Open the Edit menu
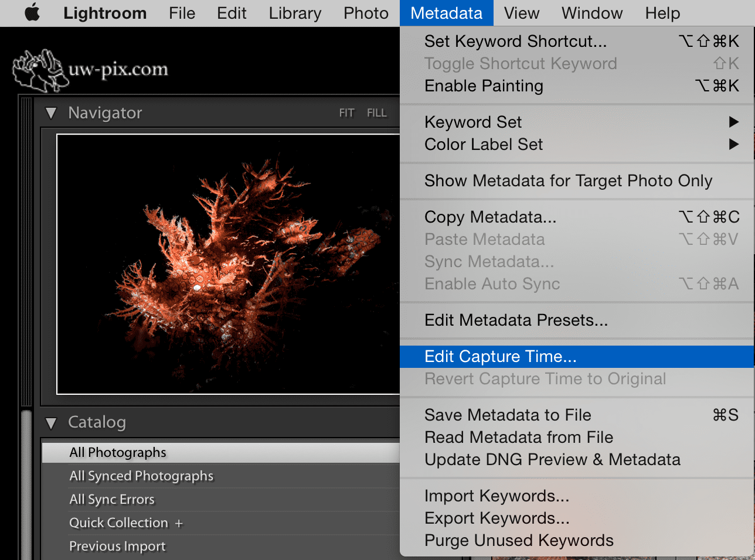 (232, 13)
